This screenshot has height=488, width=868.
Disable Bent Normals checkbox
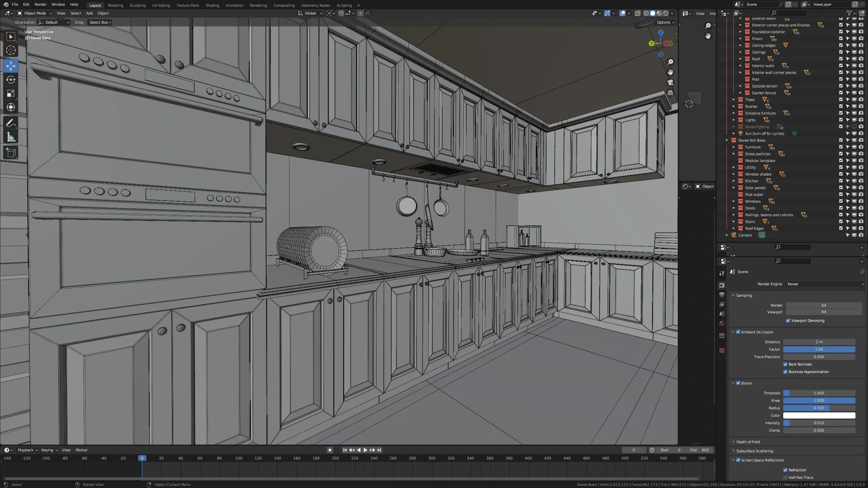pos(785,364)
